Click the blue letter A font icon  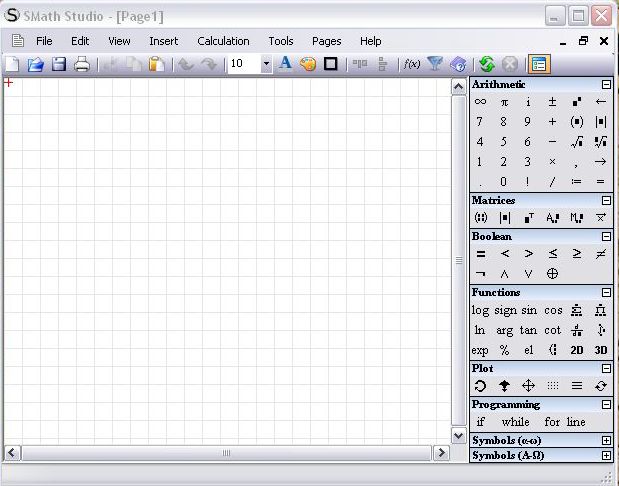click(285, 64)
